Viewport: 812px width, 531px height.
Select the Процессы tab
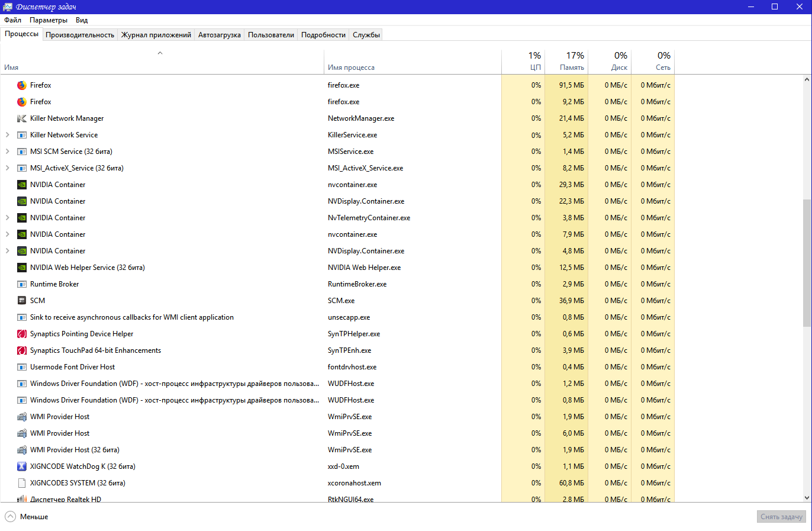pos(22,34)
